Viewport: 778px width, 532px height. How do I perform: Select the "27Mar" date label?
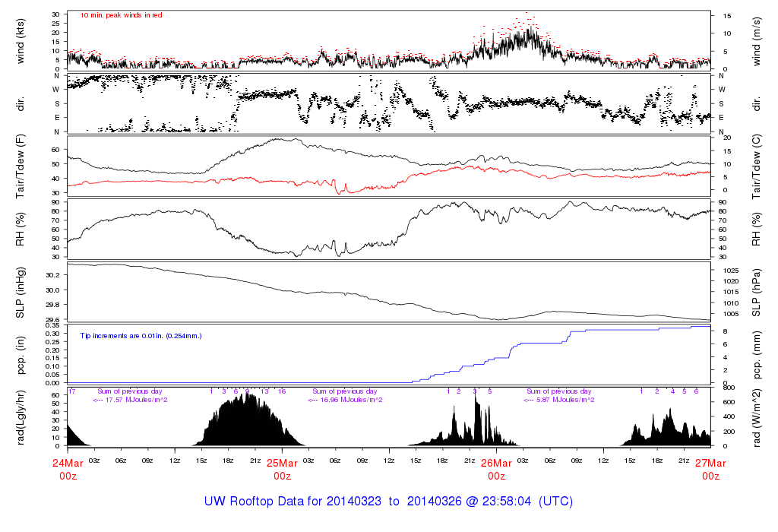point(710,464)
